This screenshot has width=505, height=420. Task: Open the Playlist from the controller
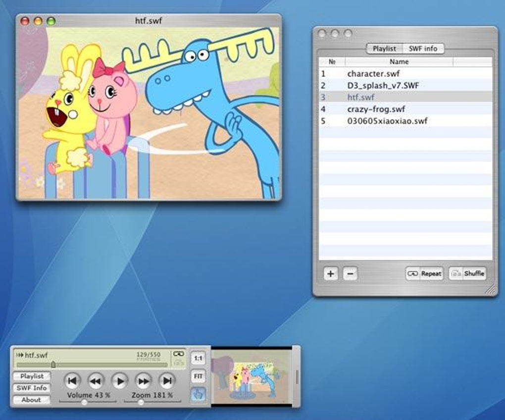32,376
